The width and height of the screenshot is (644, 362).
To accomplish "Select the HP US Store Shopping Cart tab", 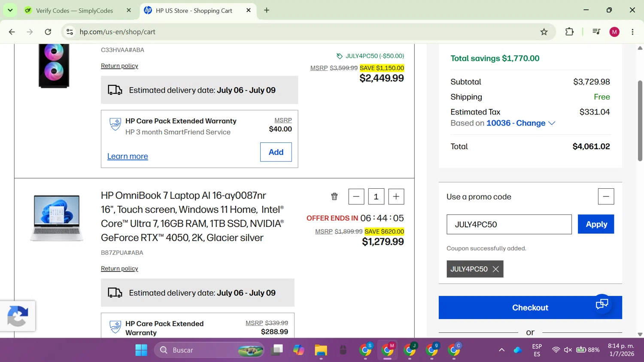I will click(194, 10).
